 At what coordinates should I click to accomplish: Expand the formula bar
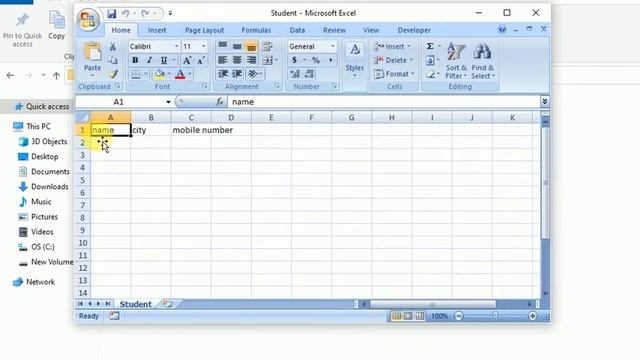coord(544,102)
